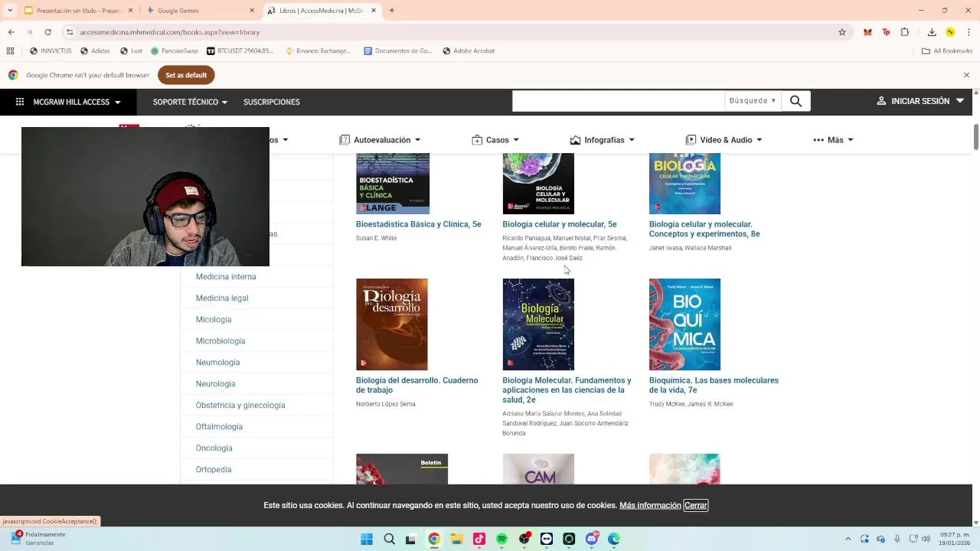Open Spotify from the taskbar
Screen dimensions: 980x551
pyautogui.click(x=501, y=540)
